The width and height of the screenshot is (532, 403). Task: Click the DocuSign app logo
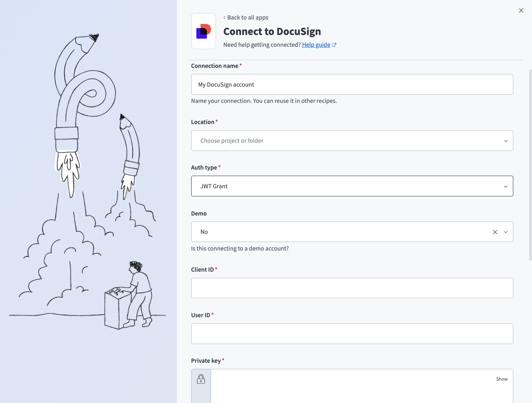[x=204, y=31]
